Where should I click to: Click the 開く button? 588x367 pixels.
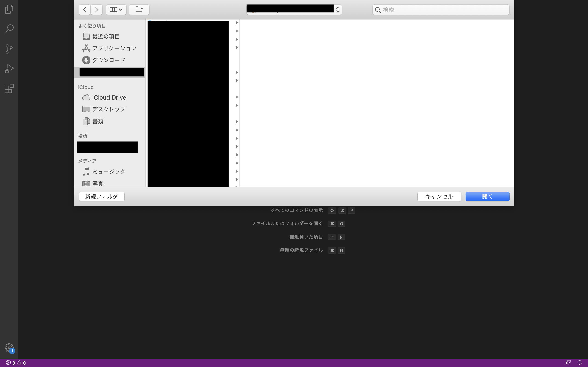[487, 196]
